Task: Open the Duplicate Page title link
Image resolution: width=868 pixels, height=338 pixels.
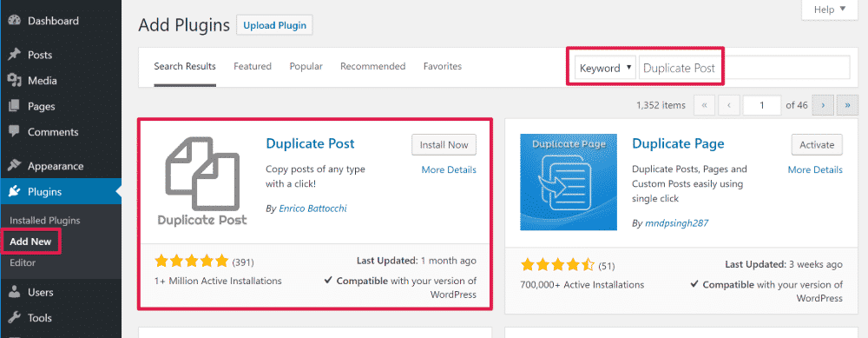Action: coord(678,143)
